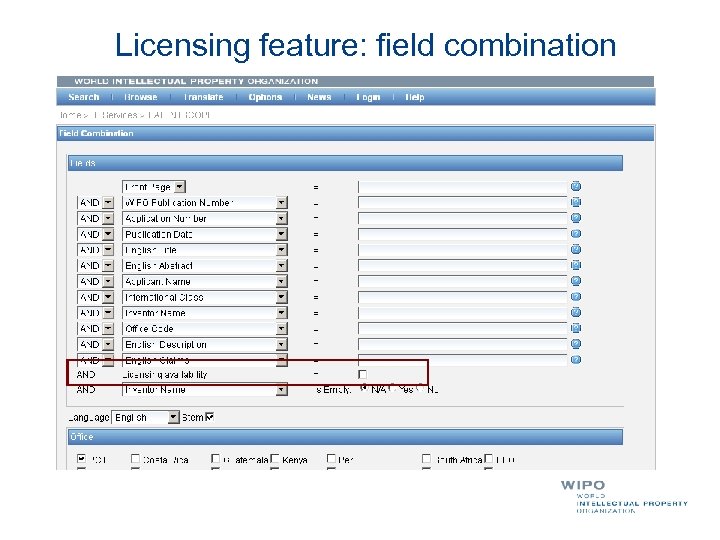The height and width of the screenshot is (540, 720).
Task: Open the Front Page field dropdown
Action: pyautogui.click(x=180, y=187)
